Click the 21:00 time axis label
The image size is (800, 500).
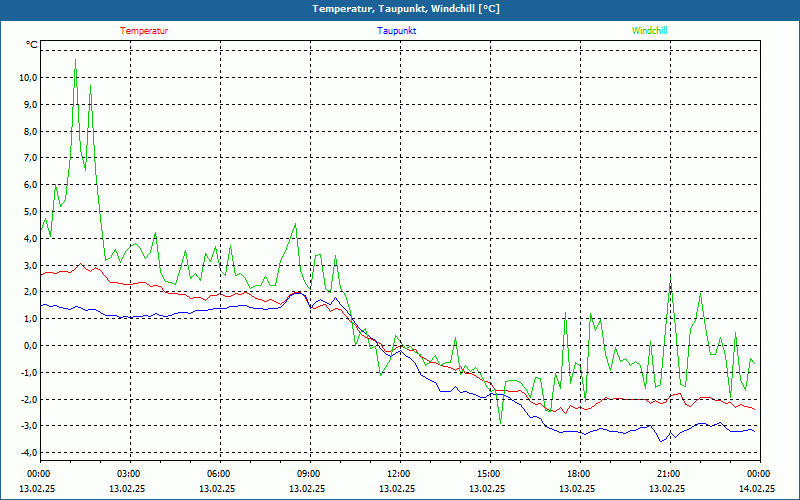coord(668,474)
